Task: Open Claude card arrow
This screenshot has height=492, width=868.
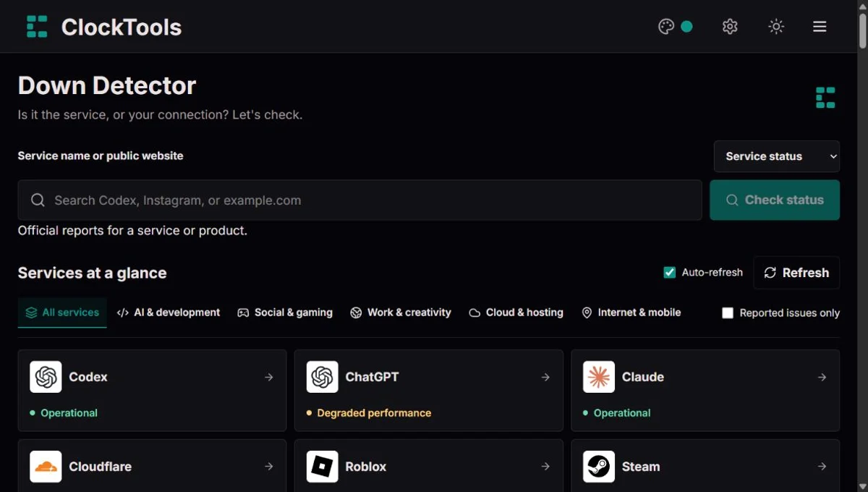Action: 822,377
